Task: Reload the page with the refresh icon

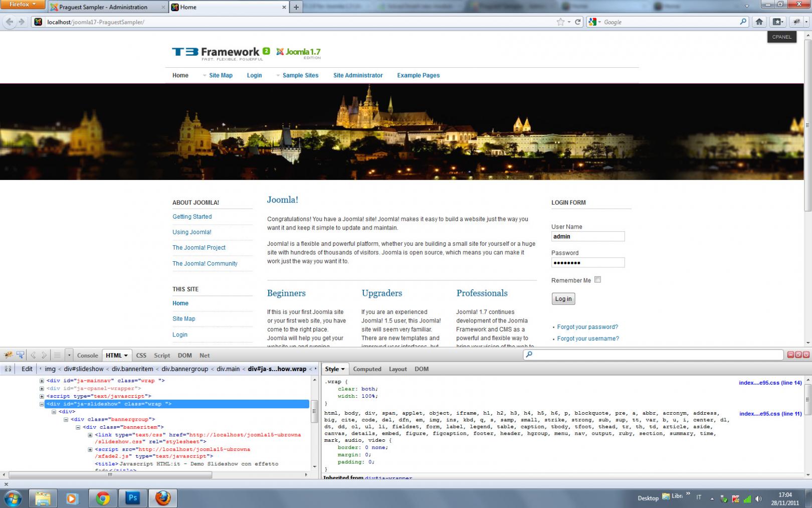Action: (578, 22)
